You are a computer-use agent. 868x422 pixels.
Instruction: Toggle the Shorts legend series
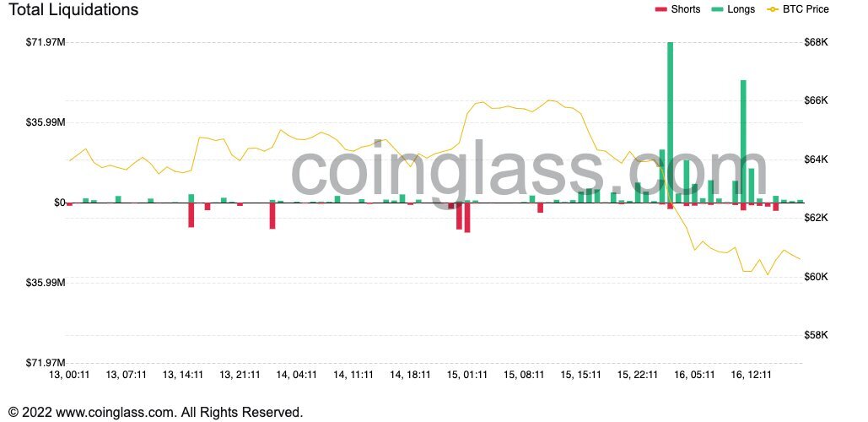click(677, 8)
